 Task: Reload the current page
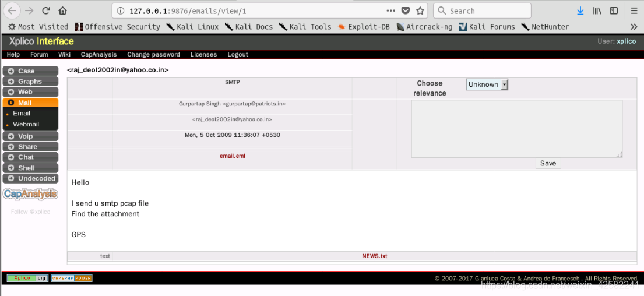pyautogui.click(x=46, y=11)
